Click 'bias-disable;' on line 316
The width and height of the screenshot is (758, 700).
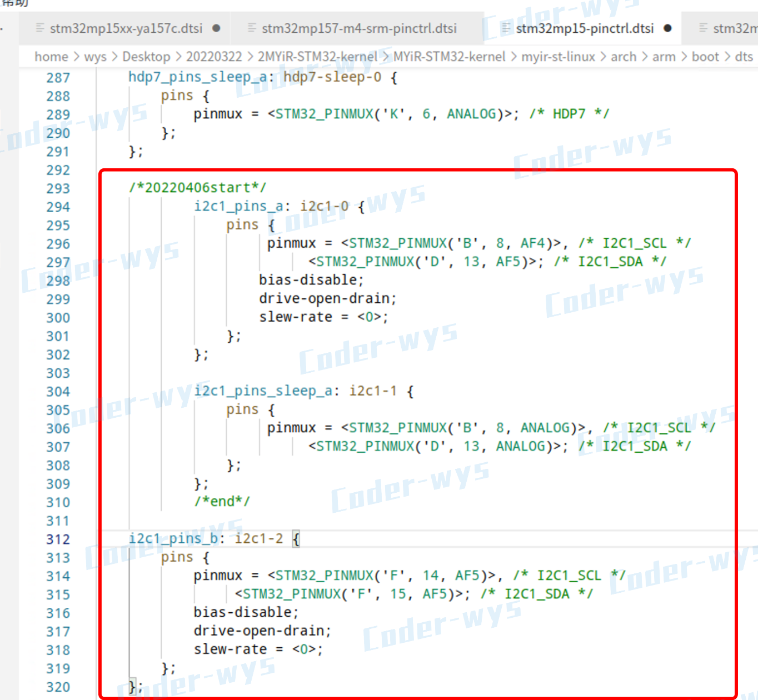(246, 612)
